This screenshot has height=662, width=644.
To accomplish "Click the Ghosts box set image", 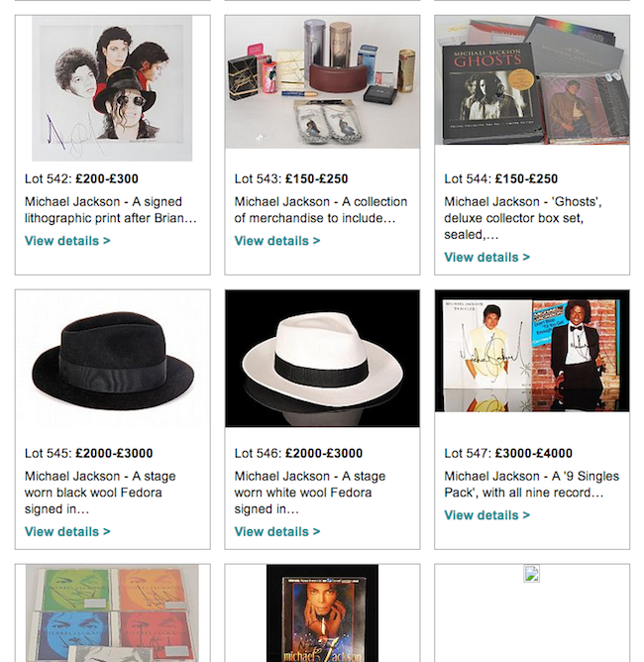I will tap(531, 80).
